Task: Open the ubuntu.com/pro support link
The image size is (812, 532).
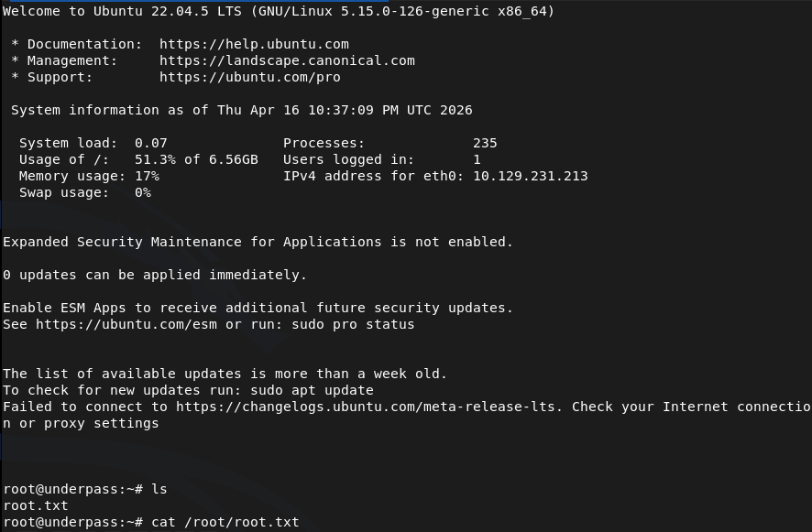Action: 250,77
